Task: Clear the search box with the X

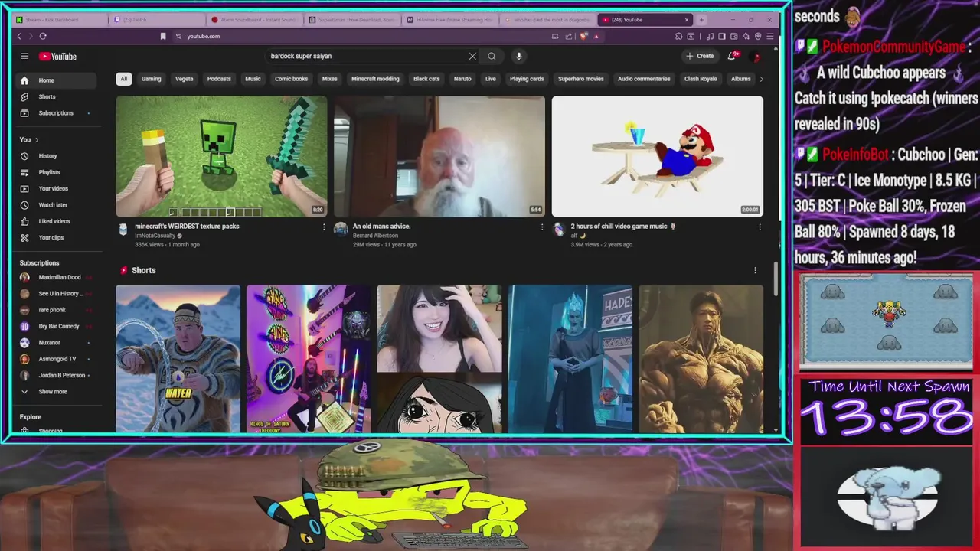Action: 472,56
